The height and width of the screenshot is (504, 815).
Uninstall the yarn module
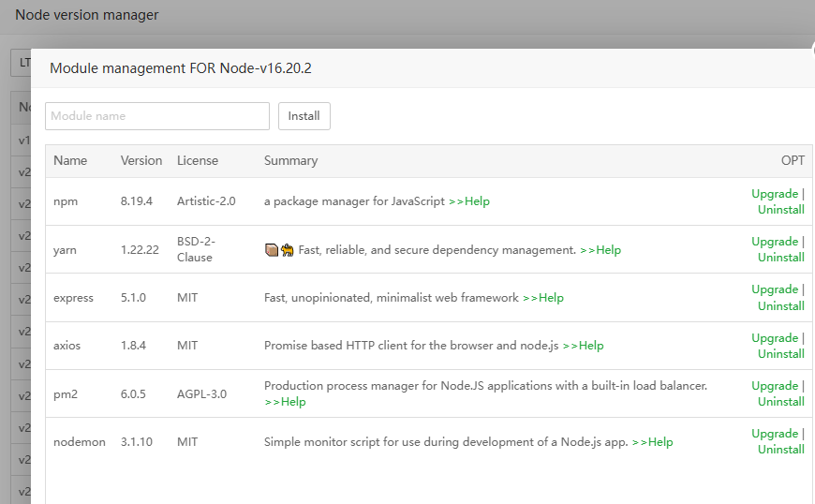point(780,258)
